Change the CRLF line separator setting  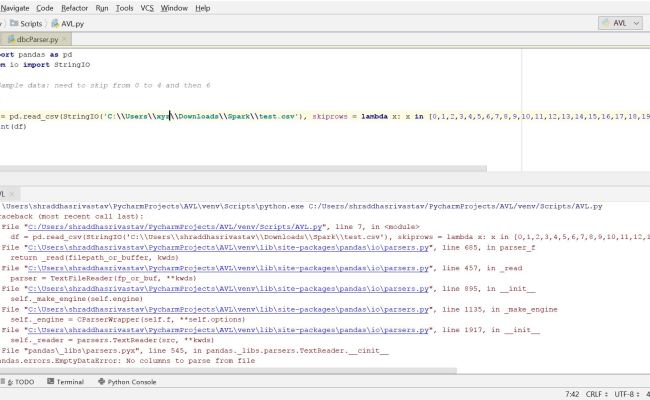[597, 394]
